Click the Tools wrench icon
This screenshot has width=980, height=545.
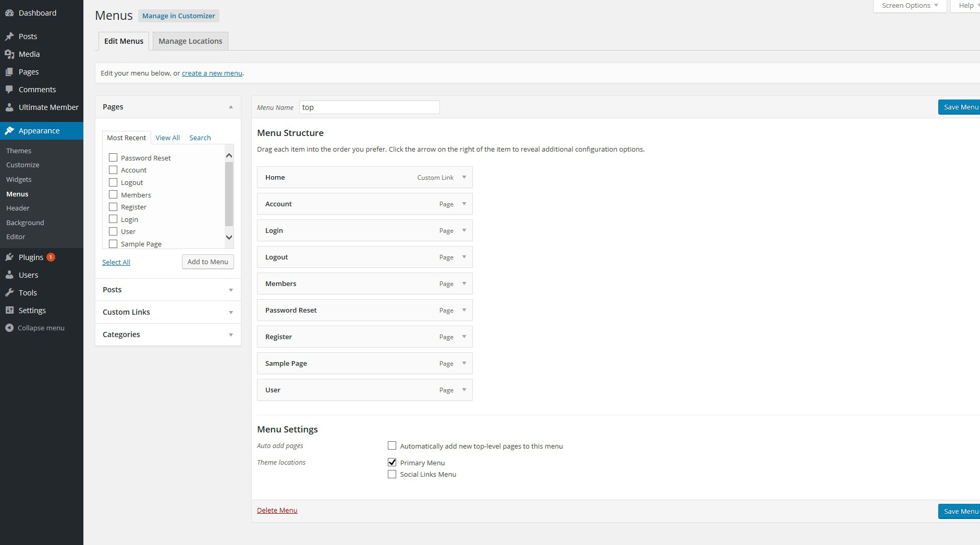coord(9,293)
